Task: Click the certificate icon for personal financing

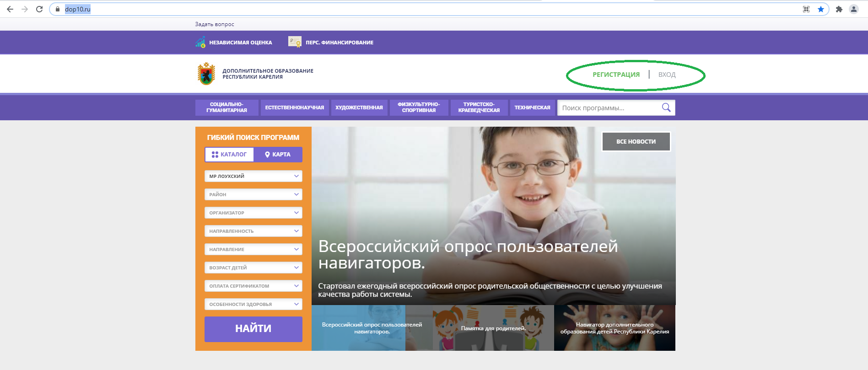Action: (295, 42)
